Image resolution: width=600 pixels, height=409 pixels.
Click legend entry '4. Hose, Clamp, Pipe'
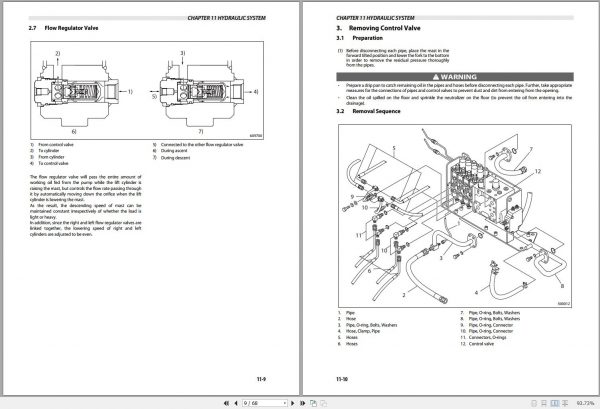[359, 331]
